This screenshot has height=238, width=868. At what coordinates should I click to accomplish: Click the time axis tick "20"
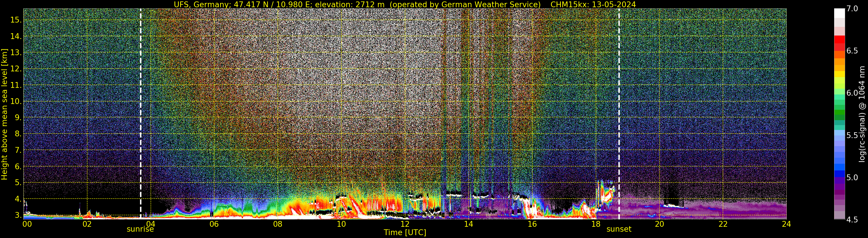(659, 224)
